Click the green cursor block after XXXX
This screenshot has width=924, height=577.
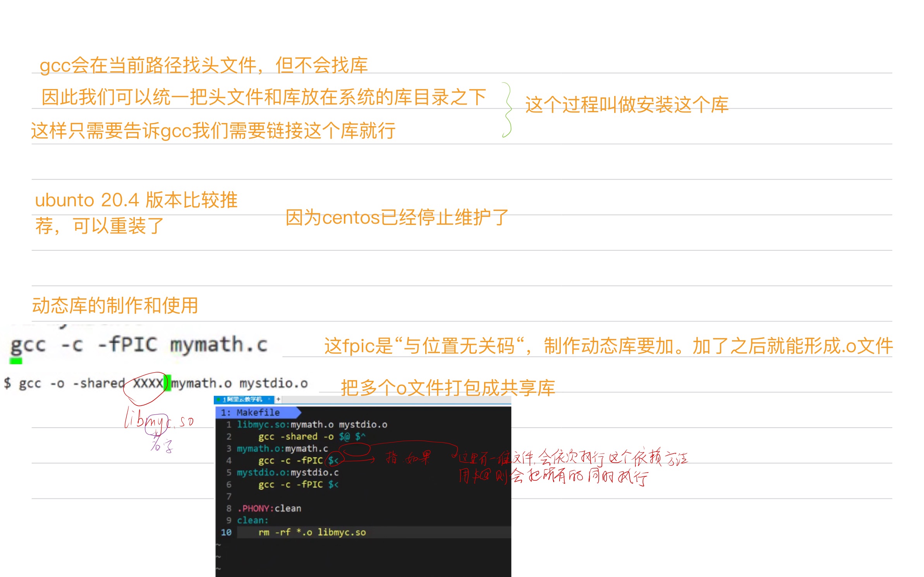coord(168,384)
